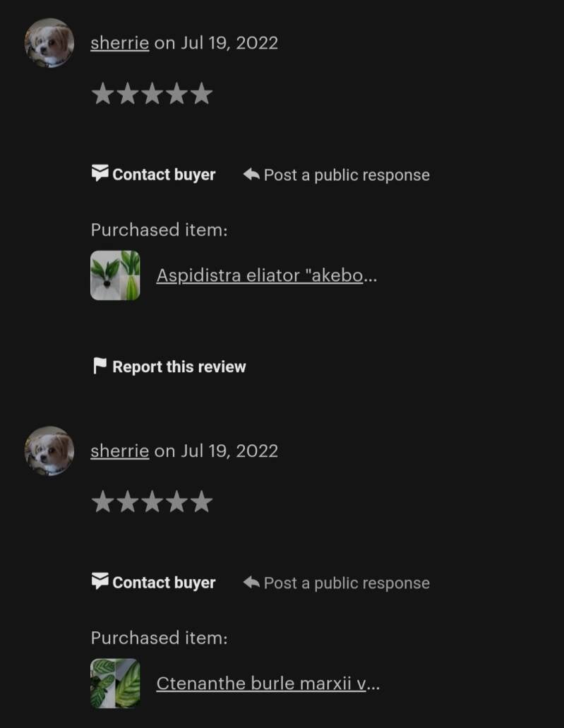Open sherrie's profile from second review
This screenshot has width=564, height=728.
pyautogui.click(x=120, y=450)
